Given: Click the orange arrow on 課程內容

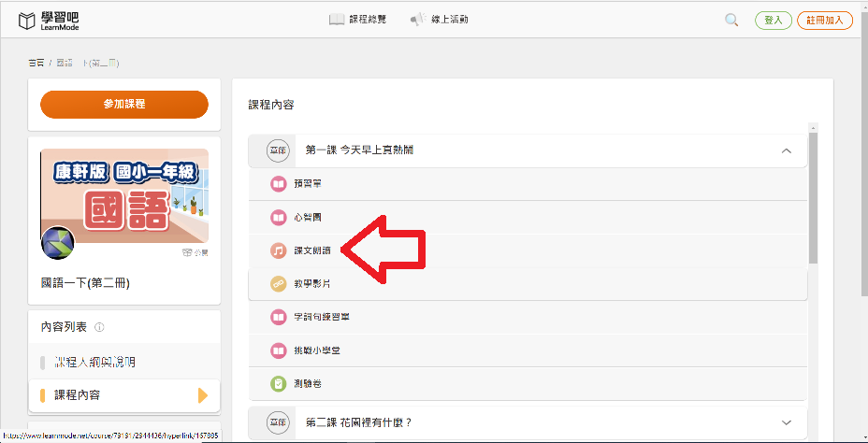Looking at the screenshot, I should (203, 395).
